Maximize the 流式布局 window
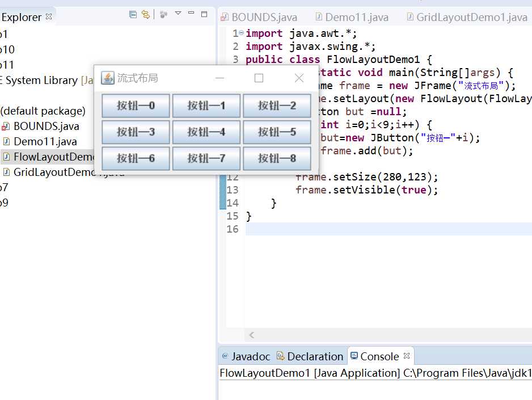This screenshot has width=532, height=400. [x=259, y=78]
